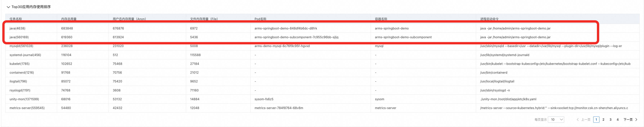Click container name sysom
This screenshot has height=127, width=644.
[379, 99]
